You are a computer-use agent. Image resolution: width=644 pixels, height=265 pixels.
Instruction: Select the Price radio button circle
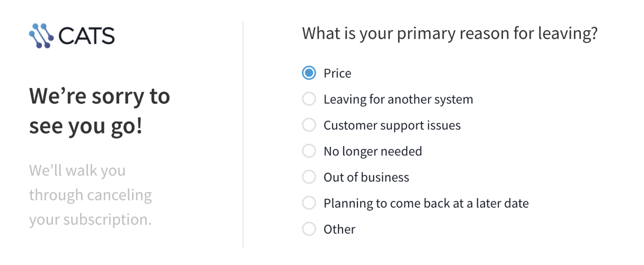309,73
